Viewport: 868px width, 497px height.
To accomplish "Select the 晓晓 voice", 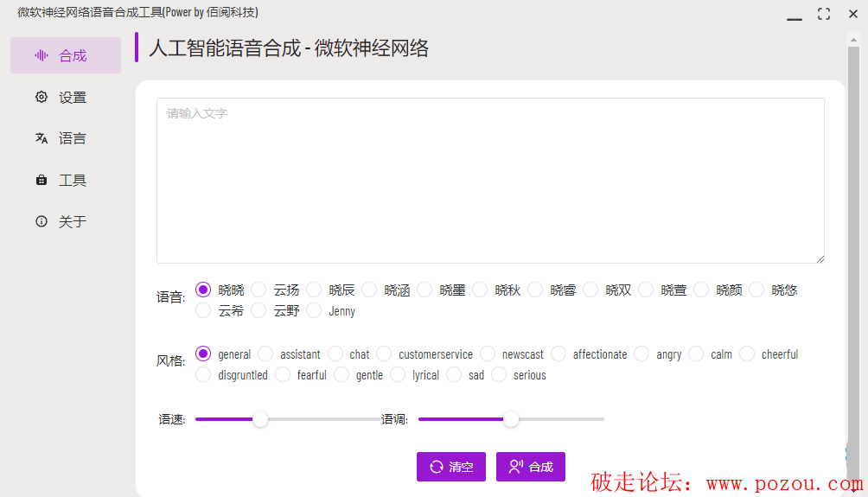I will tap(203, 290).
